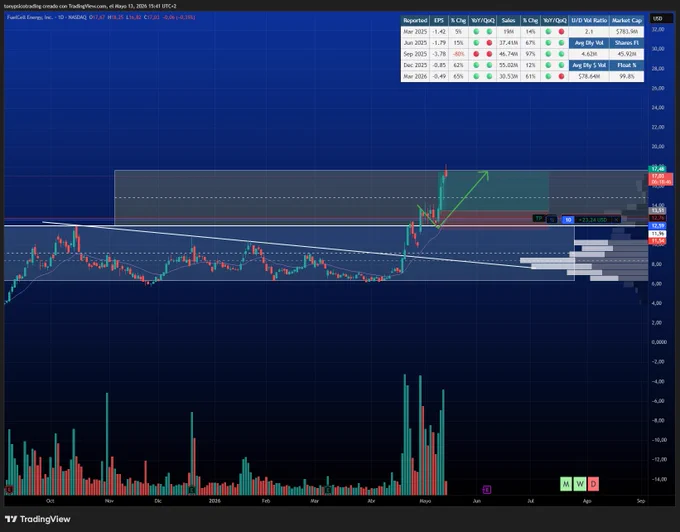Screen dimensions: 680x532
Task: Click the tonypsicotrading creado con TradingView.com caption
Action: pyautogui.click(x=90, y=6)
